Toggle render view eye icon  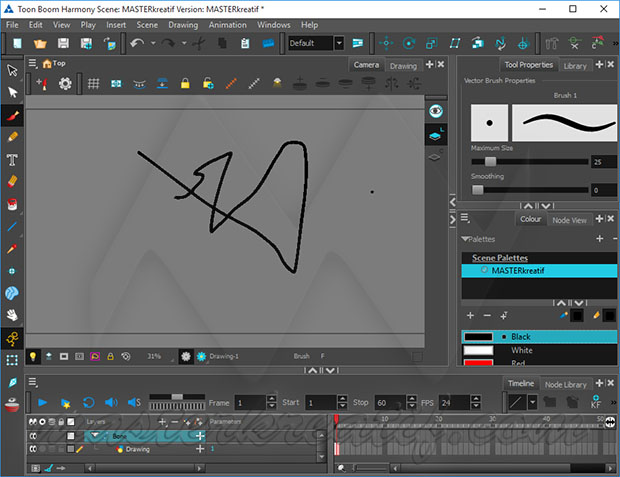[436, 111]
